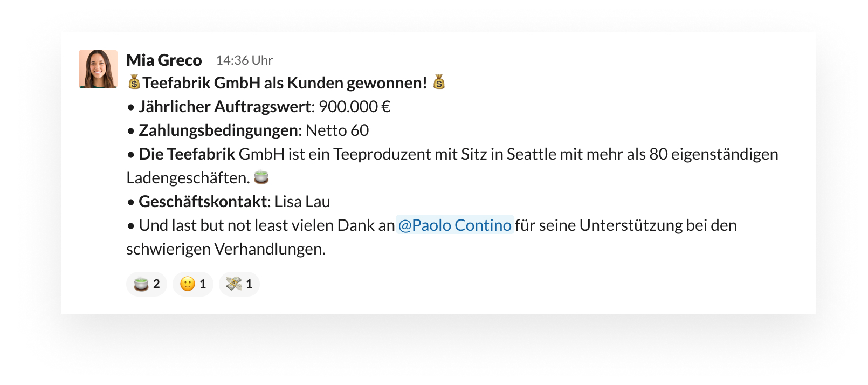
Task: Click the contact name Lisa Lau
Action: 302,202
